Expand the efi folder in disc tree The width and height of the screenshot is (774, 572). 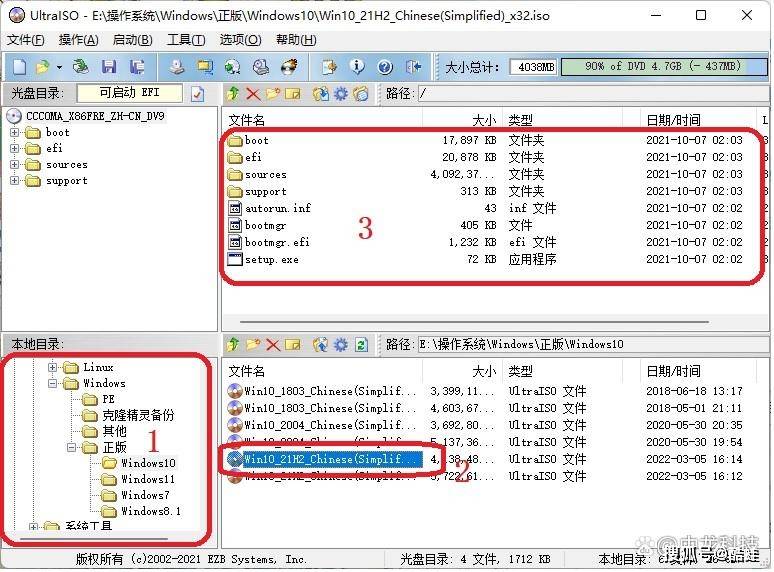point(14,148)
